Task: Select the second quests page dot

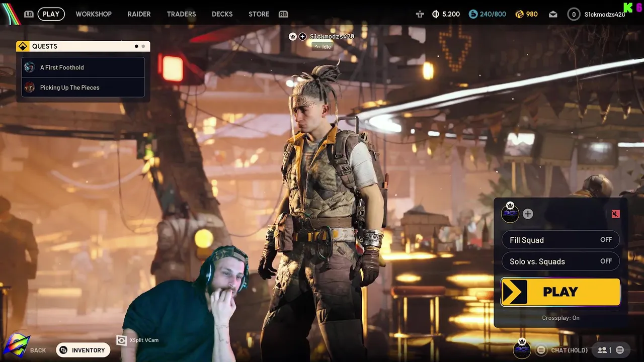Action: click(x=143, y=46)
